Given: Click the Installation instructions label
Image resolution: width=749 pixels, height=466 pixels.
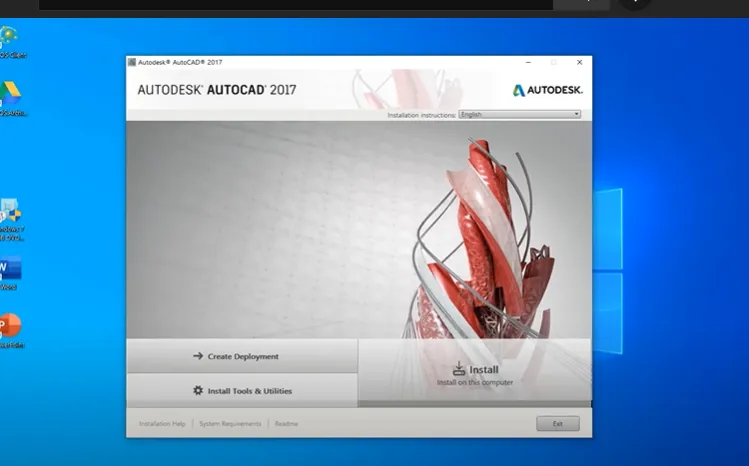Looking at the screenshot, I should (x=421, y=115).
